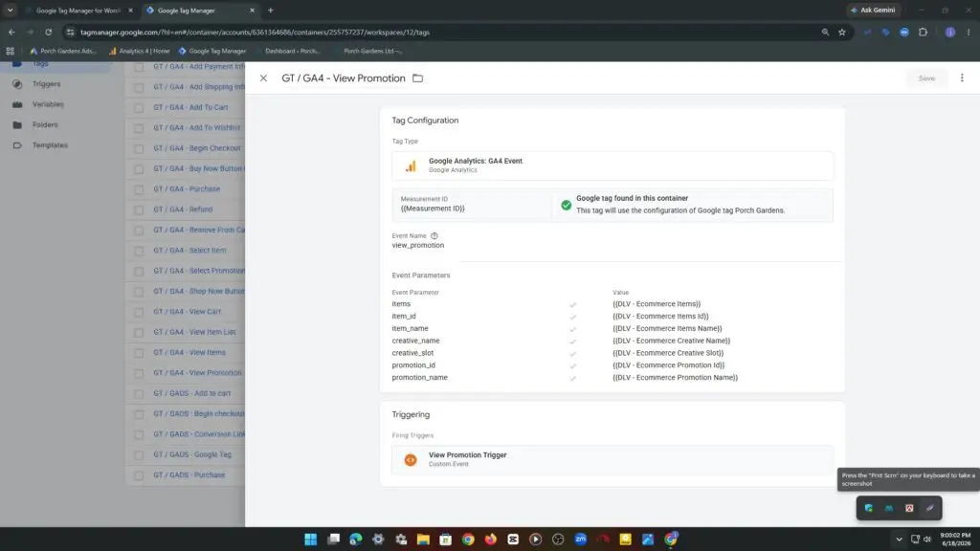Open a new browser tab
The image size is (980, 551).
pos(271,10)
